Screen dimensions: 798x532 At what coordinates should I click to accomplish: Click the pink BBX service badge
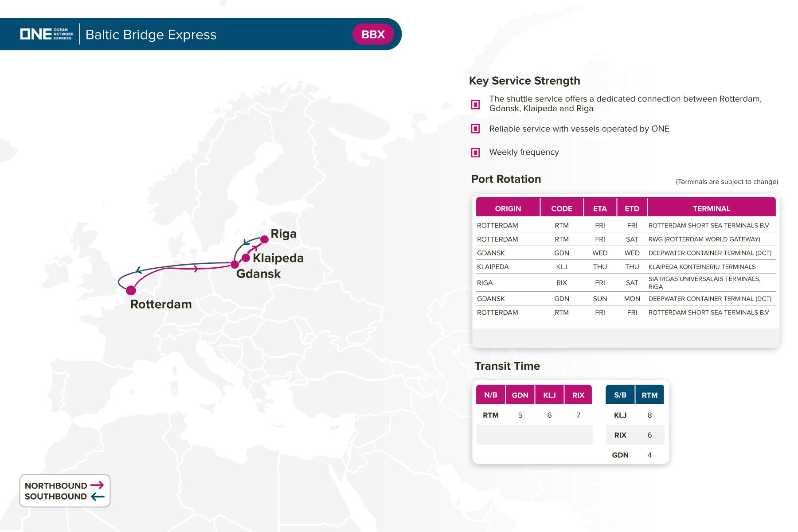coord(373,35)
